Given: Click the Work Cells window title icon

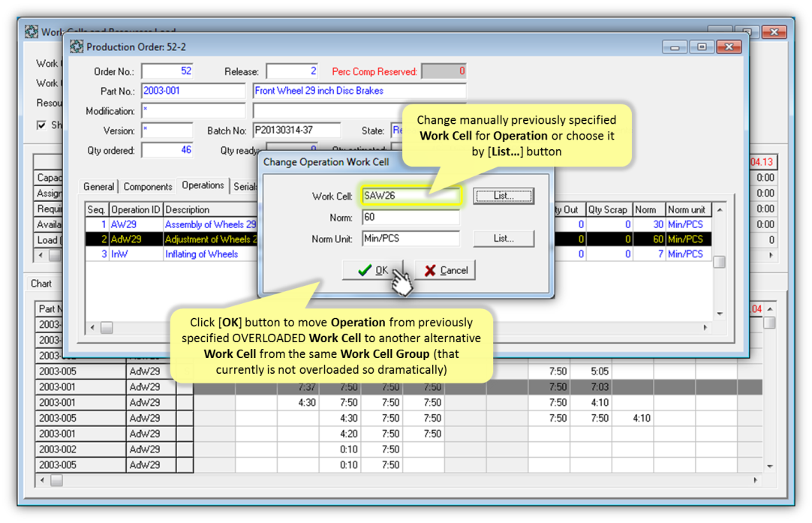Looking at the screenshot, I should point(32,32).
